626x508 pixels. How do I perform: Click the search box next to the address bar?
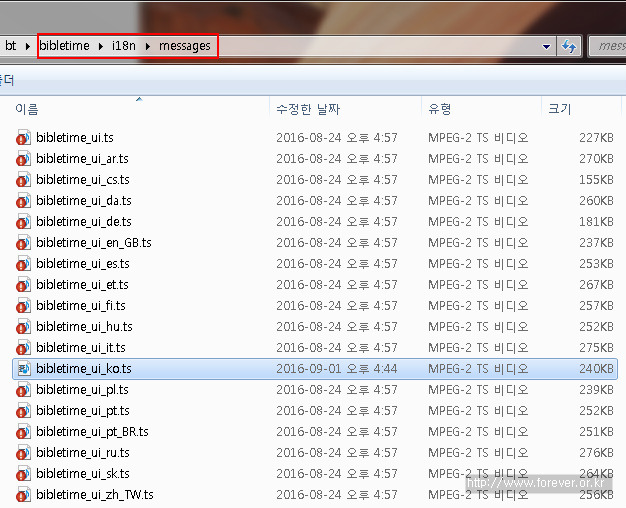tap(608, 46)
